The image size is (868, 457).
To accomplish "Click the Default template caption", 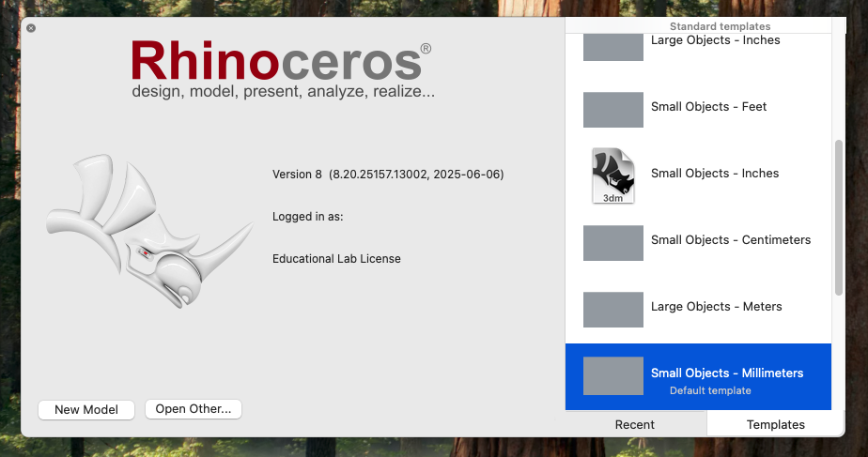I will point(710,390).
